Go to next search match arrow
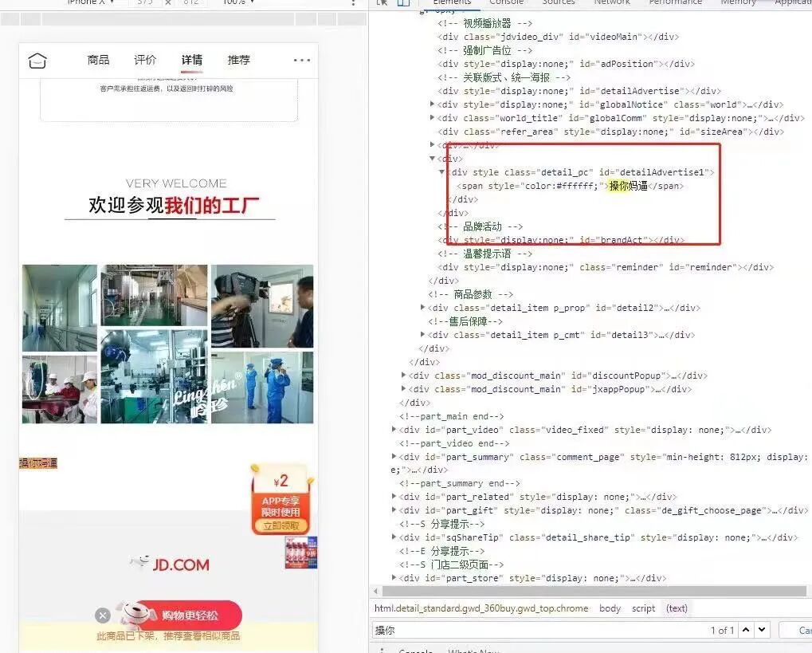 tap(762, 630)
